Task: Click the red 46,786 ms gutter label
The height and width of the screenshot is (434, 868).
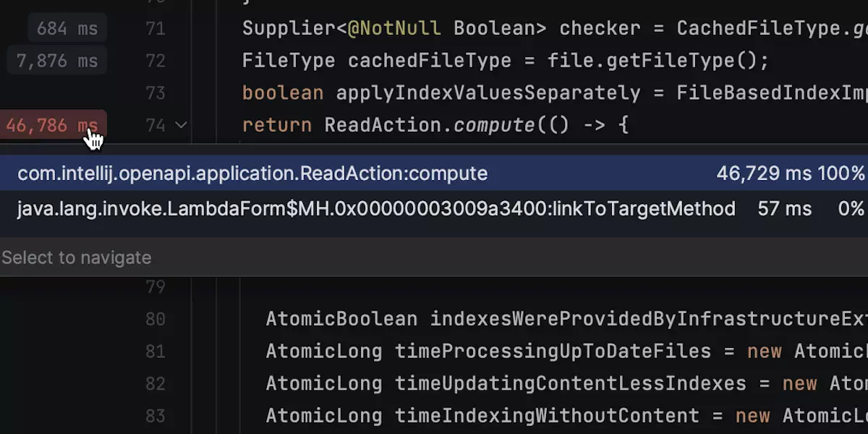Action: click(x=52, y=126)
